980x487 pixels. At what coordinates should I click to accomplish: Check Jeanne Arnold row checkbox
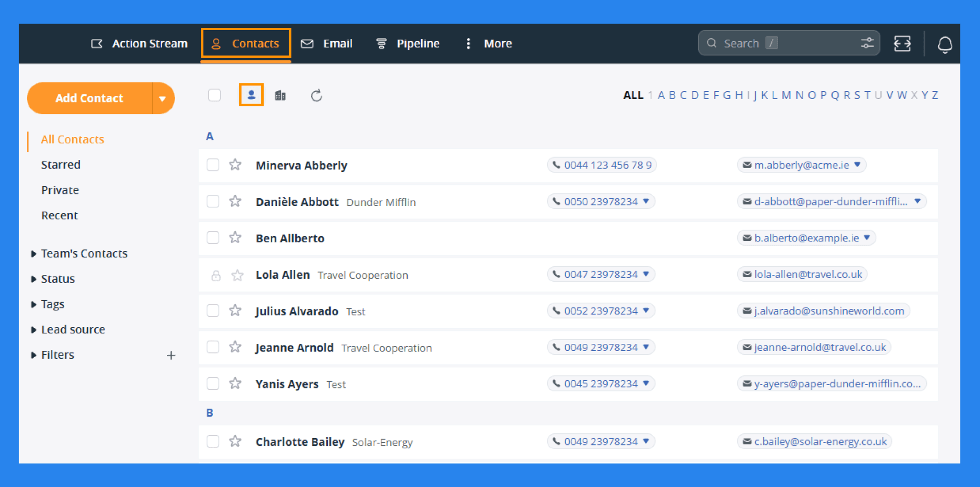pos(213,347)
